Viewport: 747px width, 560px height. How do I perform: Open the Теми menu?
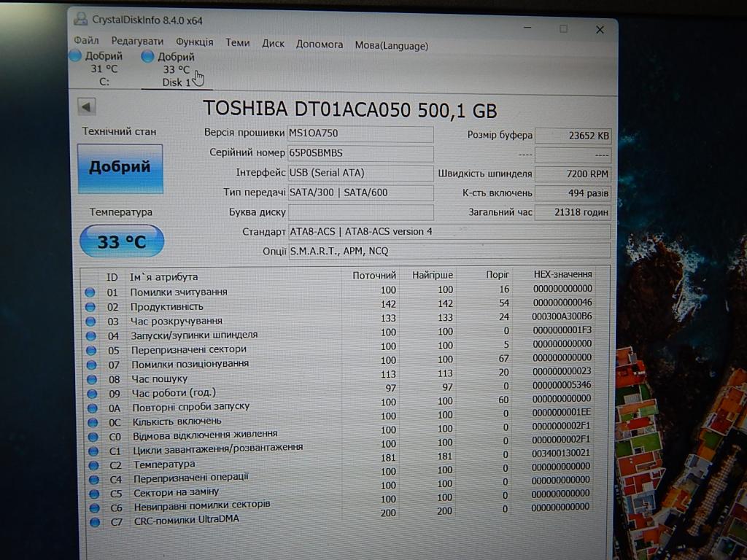tap(237, 43)
